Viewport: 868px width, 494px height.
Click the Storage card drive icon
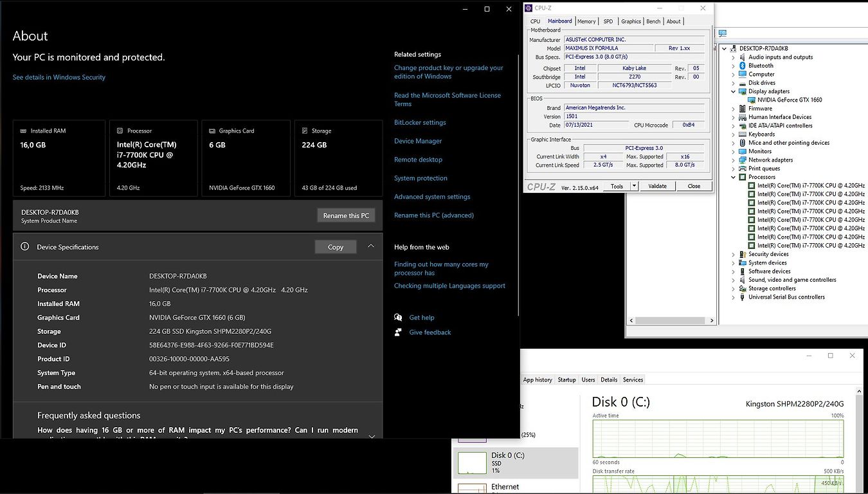pos(305,131)
